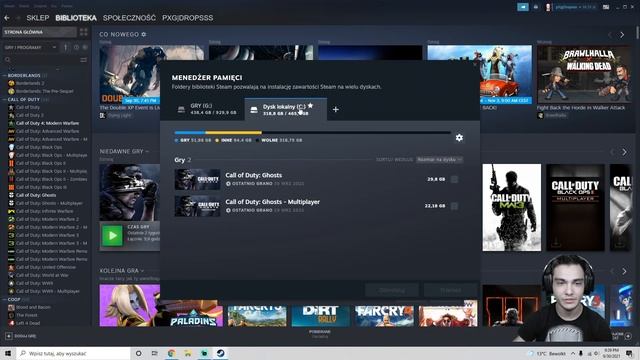The image size is (640, 360).
Task: Open the Dirt Rally game cover
Action: (320, 316)
